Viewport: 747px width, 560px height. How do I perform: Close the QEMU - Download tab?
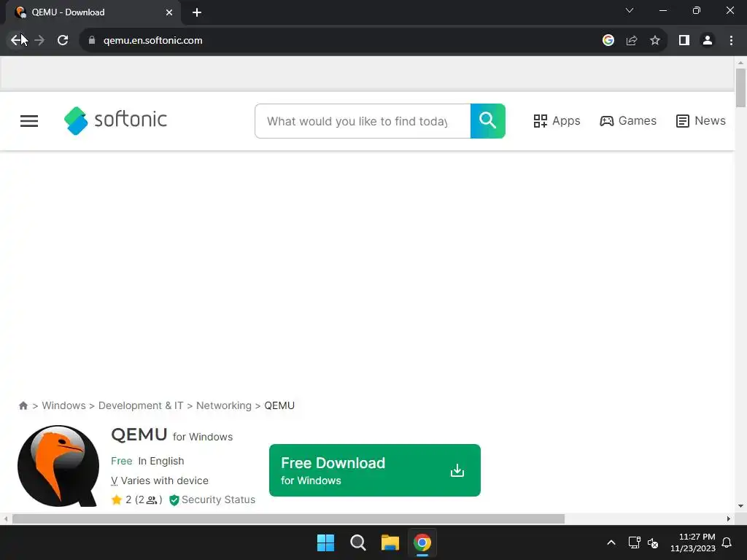coord(169,12)
